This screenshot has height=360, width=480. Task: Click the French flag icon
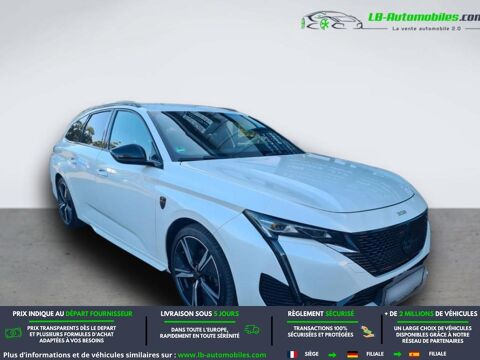pos(293,354)
